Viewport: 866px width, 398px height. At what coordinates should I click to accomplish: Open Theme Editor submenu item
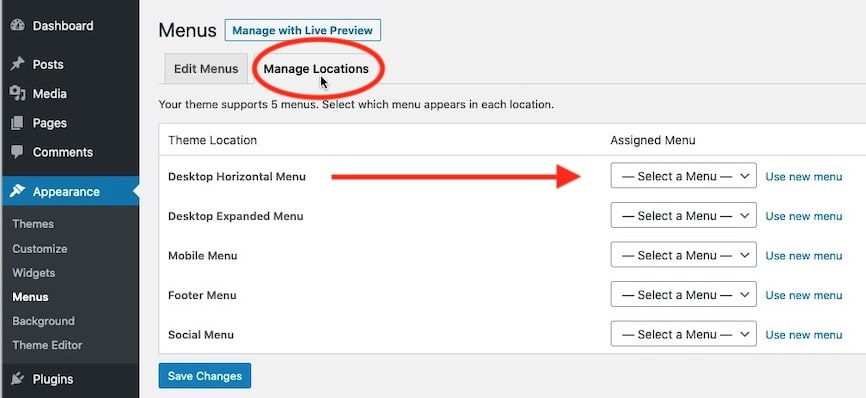[47, 345]
